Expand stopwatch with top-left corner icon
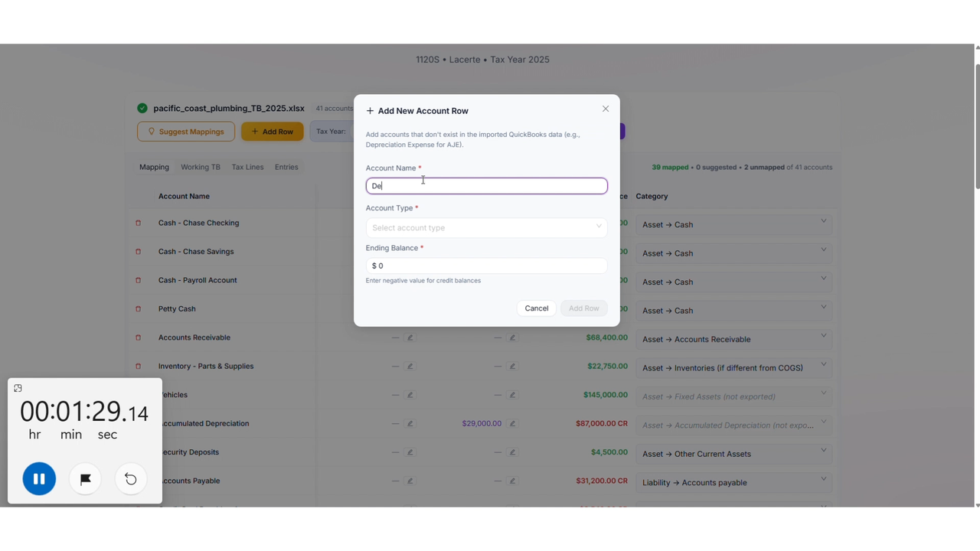This screenshot has width=980, height=551. 18,388
